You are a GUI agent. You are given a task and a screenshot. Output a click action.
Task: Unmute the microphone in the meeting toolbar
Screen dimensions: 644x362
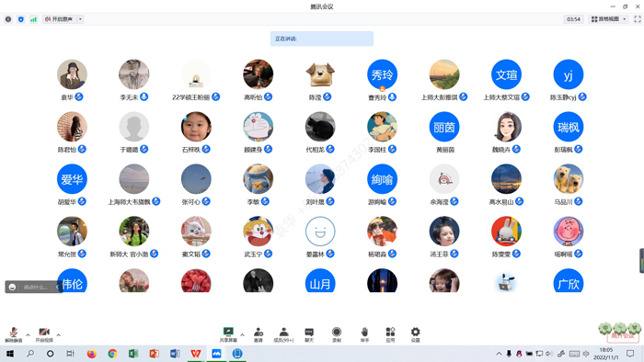tap(14, 334)
